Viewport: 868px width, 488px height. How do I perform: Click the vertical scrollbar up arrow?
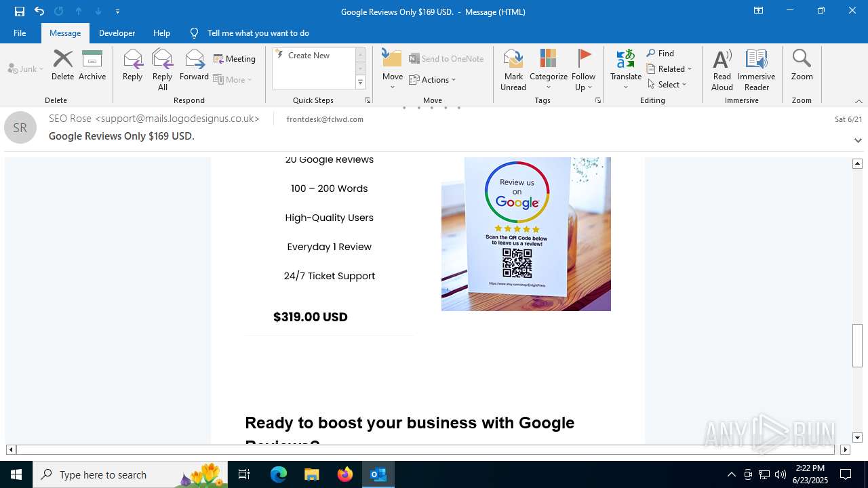tap(857, 163)
